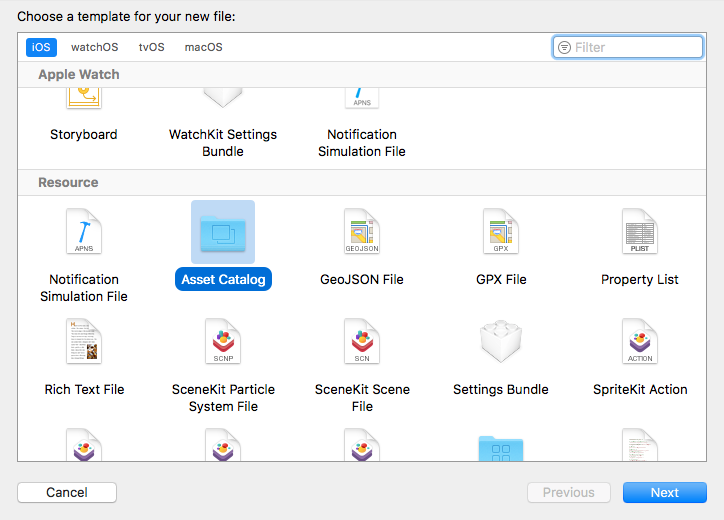724x520 pixels.
Task: Switch to the iOS platform tab
Action: tap(41, 47)
